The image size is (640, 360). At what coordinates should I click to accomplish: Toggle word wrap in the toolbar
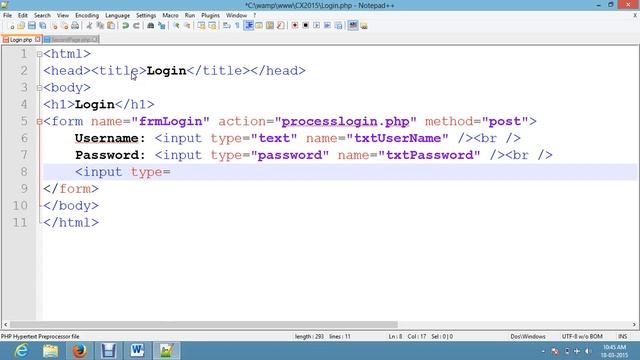(227, 26)
